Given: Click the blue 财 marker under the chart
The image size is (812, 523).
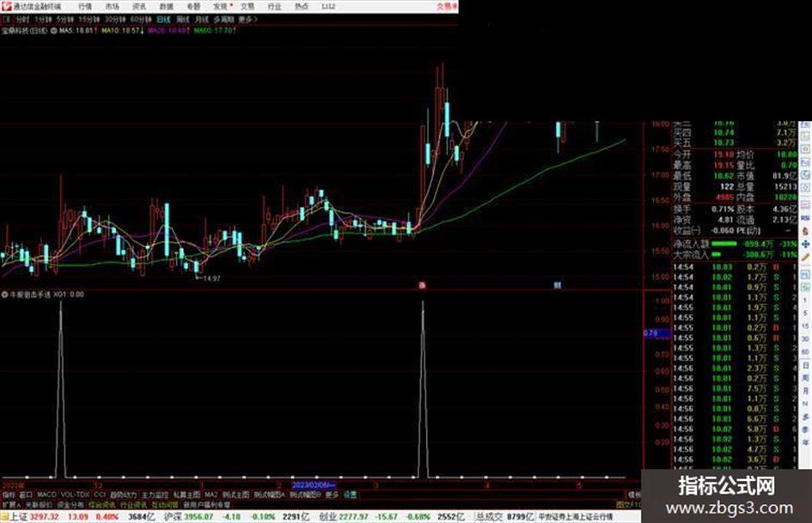Looking at the screenshot, I should pyautogui.click(x=557, y=285).
